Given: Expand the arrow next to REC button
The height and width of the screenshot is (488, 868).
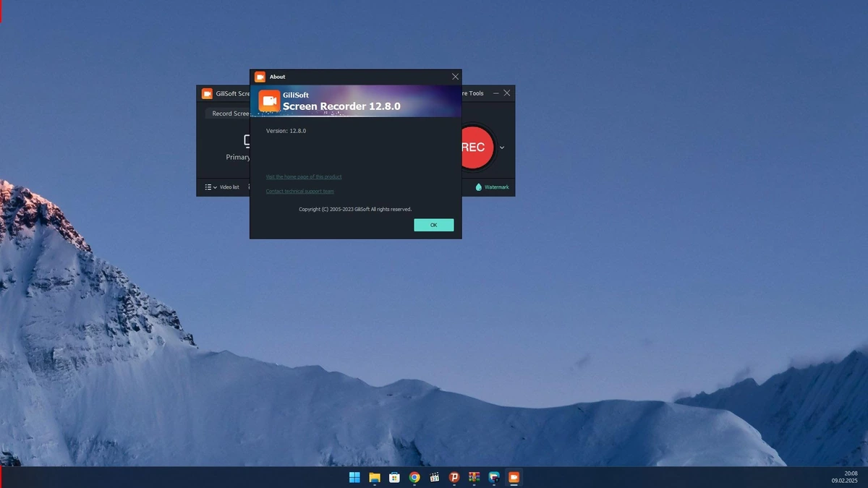Looking at the screenshot, I should 502,147.
